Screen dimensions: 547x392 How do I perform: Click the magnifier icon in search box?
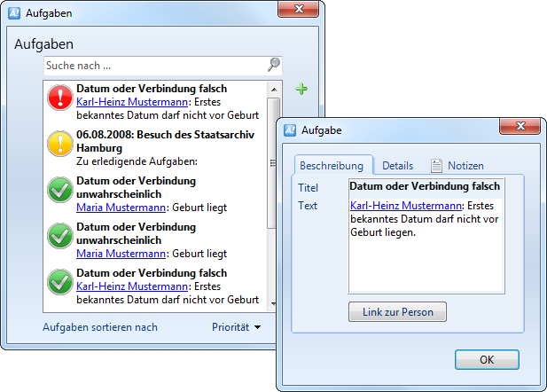[x=274, y=65]
